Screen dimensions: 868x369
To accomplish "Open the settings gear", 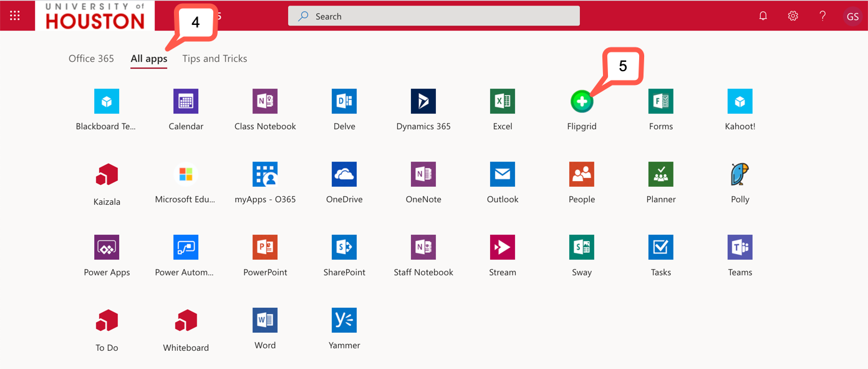I will (x=793, y=16).
